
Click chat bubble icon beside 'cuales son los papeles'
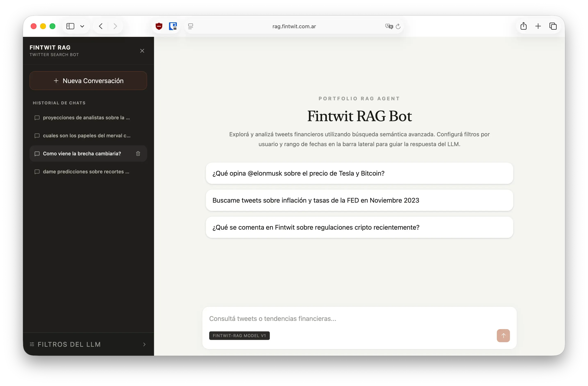[37, 136]
